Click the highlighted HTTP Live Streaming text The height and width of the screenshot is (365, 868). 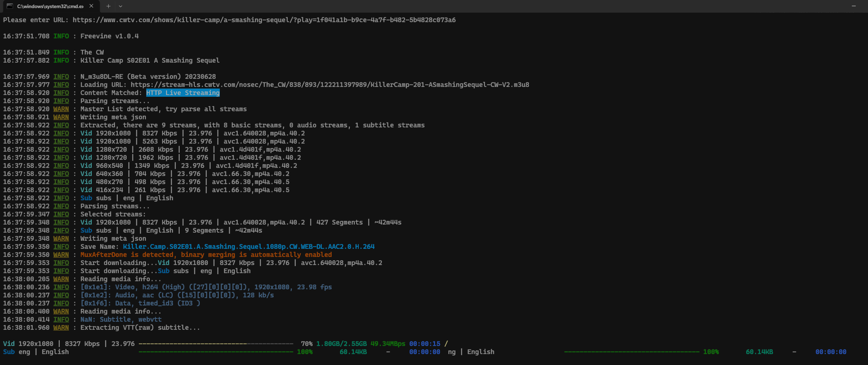pos(183,93)
